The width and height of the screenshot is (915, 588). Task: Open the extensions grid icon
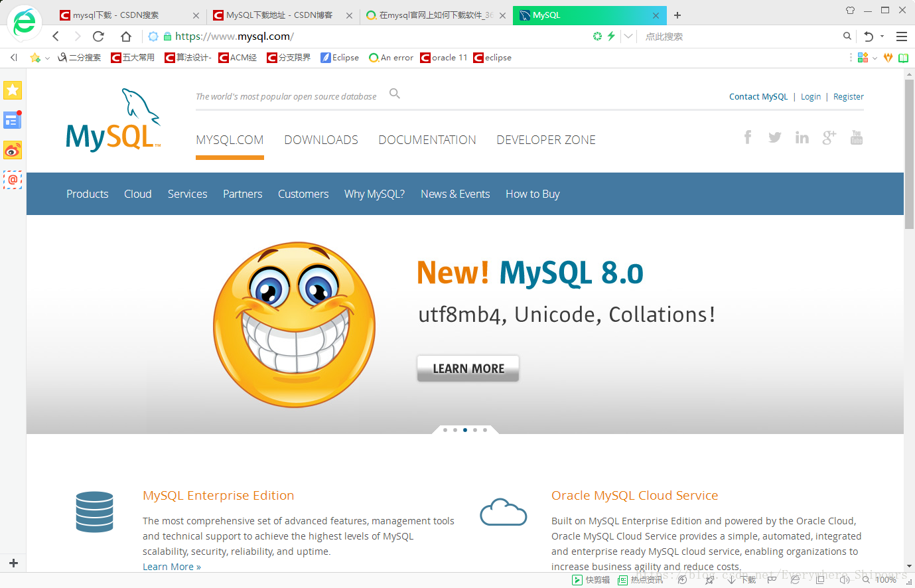863,58
